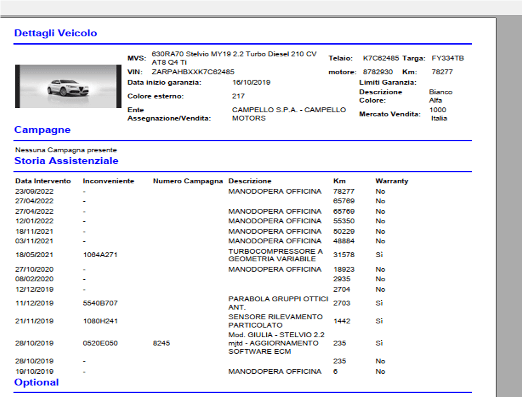Click the 'Warranty' column header
The height and width of the screenshot is (397, 522).
392,181
